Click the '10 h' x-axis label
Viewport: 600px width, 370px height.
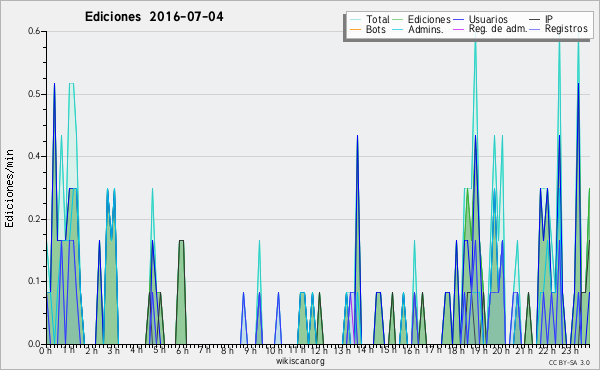(x=274, y=350)
